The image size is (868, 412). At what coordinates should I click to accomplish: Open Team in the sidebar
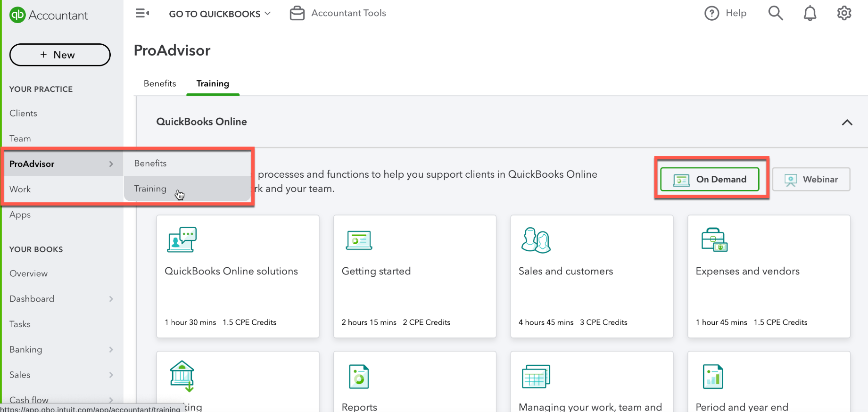pyautogui.click(x=20, y=139)
